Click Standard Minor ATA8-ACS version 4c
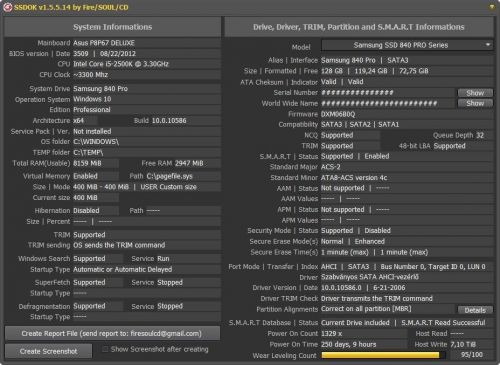Viewport: 500px width, 365px height. [354, 178]
